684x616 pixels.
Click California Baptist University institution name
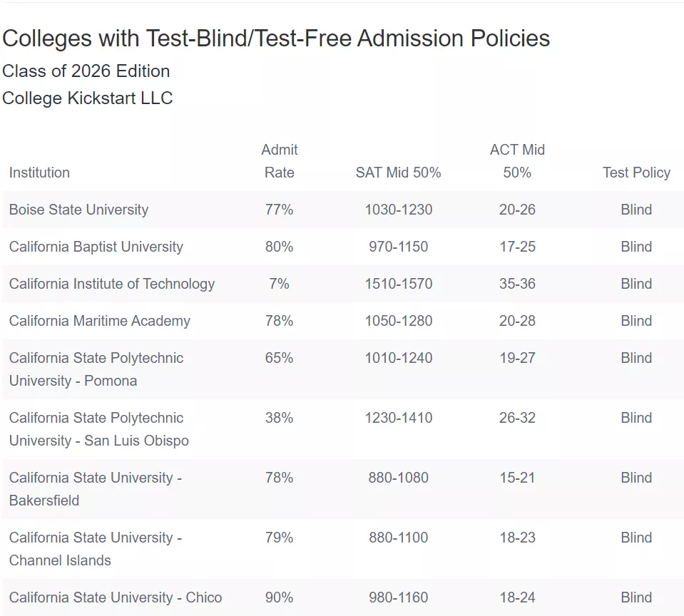[x=96, y=247]
